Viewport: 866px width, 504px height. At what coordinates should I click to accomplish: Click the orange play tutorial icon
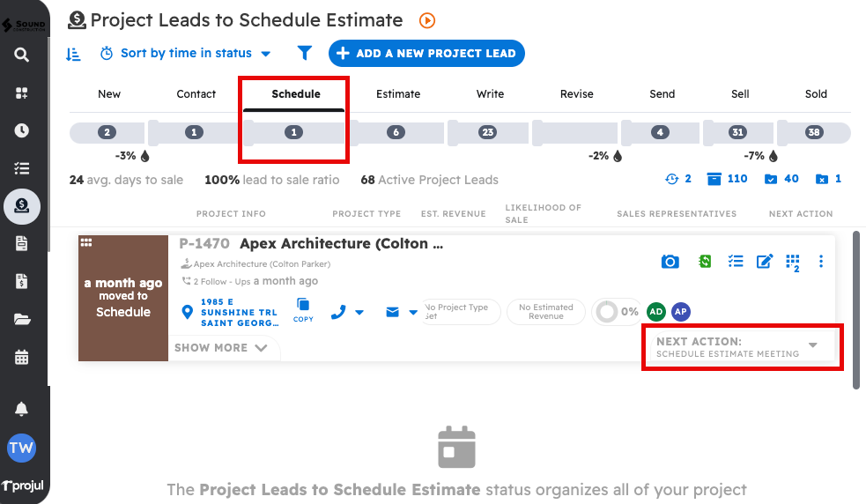click(x=427, y=20)
